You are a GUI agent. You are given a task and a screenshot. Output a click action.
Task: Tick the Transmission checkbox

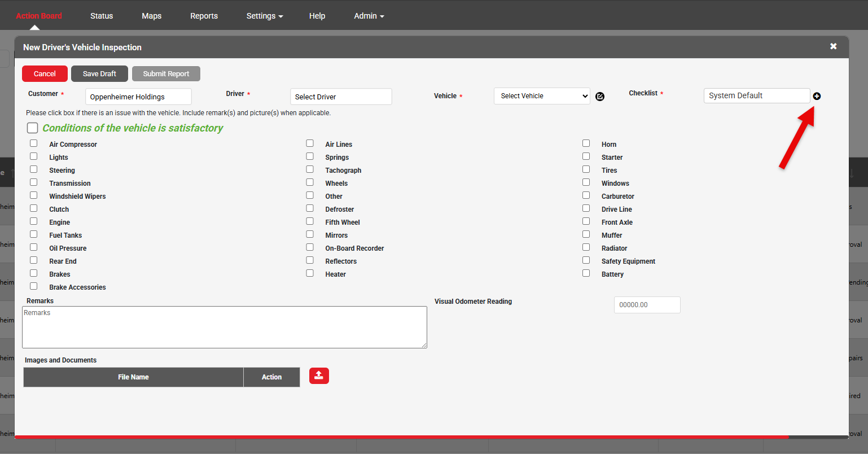[x=34, y=182]
